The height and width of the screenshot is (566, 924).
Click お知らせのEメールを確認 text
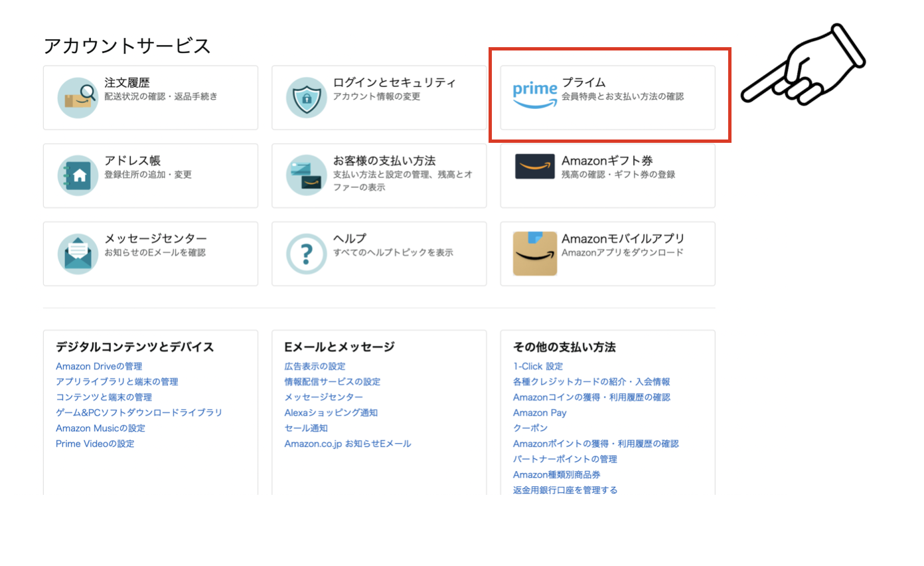tap(155, 252)
